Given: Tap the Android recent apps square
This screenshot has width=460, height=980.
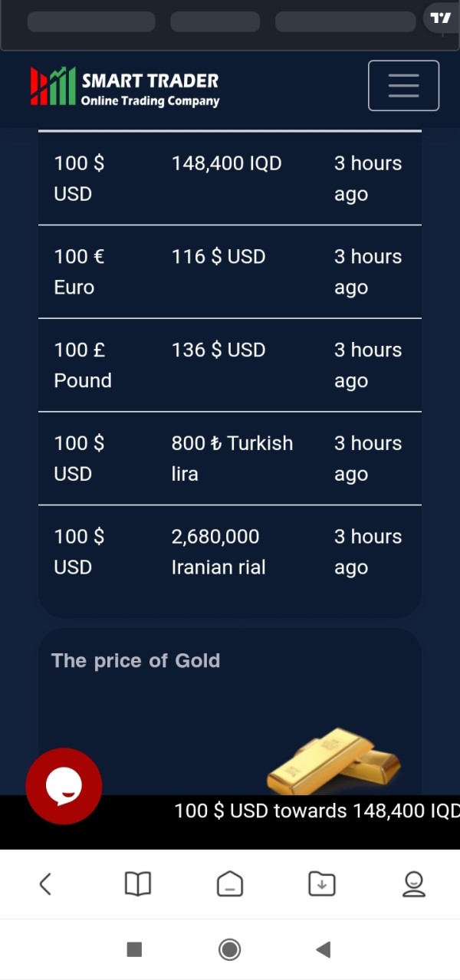Looking at the screenshot, I should (x=134, y=949).
